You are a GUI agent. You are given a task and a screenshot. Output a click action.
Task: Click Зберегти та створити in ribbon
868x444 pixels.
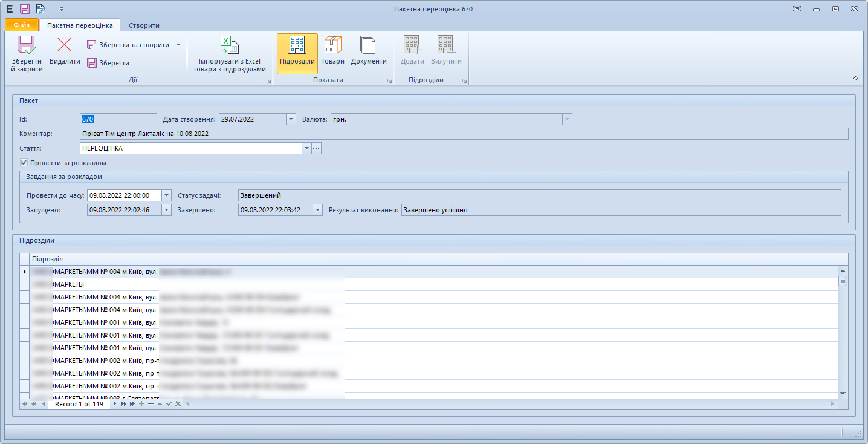point(128,45)
